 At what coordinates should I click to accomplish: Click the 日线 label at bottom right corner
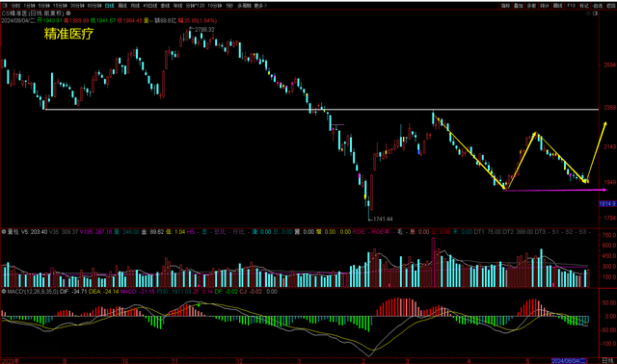[x=608, y=361]
